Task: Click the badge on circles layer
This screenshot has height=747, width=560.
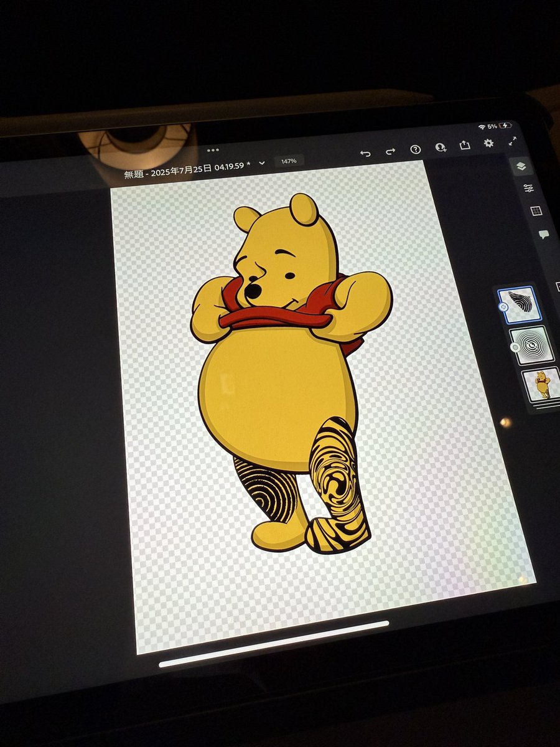Action: pos(515,347)
